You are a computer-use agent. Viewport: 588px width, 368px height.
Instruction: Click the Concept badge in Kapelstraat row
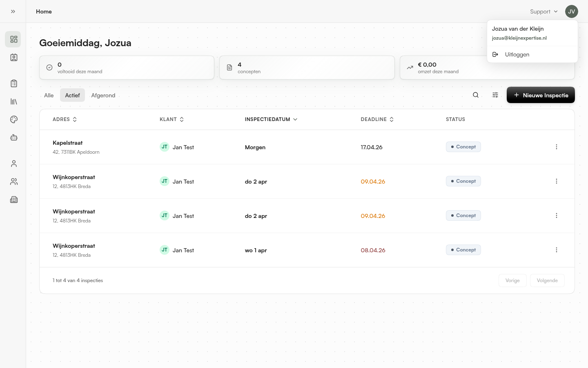[463, 147]
